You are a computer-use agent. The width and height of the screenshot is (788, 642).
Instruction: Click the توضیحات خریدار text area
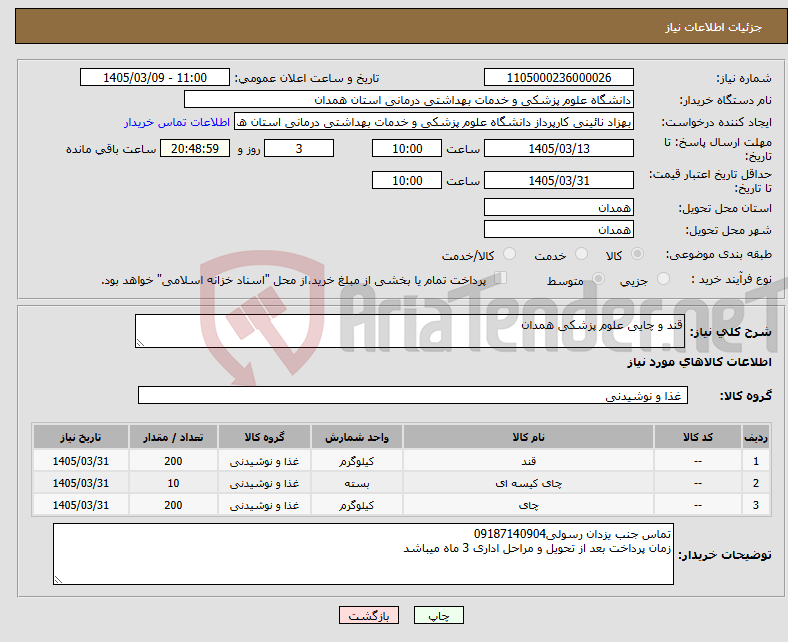[363, 554]
